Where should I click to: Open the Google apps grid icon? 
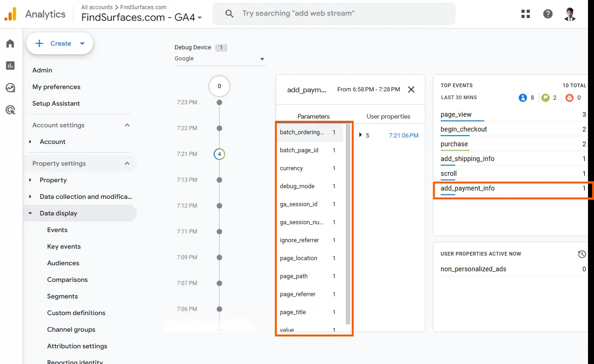[526, 14]
